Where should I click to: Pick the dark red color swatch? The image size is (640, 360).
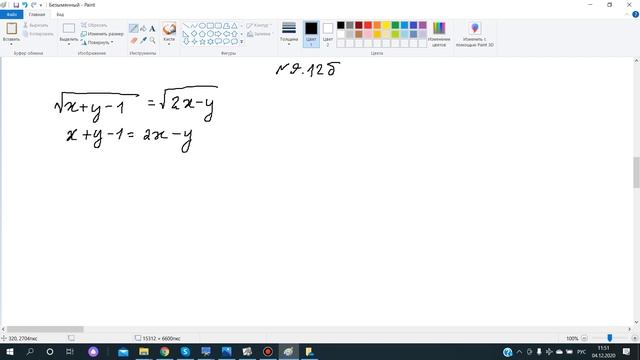click(x=359, y=25)
